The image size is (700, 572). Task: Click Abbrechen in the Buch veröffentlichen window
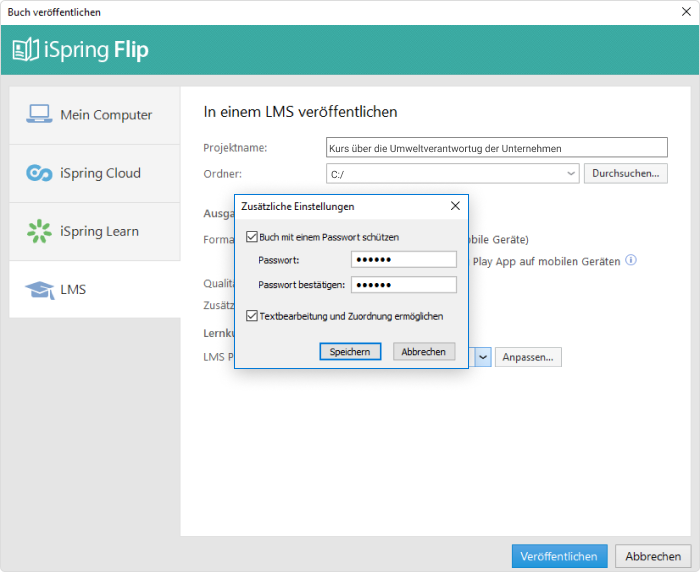pos(653,556)
